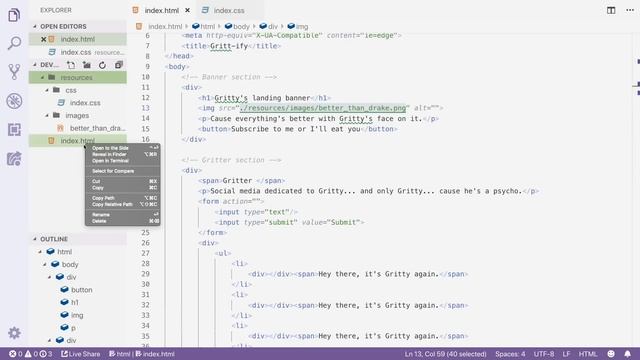Viewport: 640px width, 360px height.
Task: Choose Open to the Side in context menu
Action: (122, 148)
